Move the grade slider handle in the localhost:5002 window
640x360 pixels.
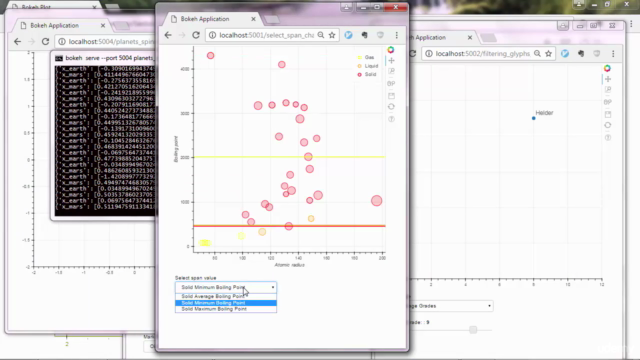coord(473,329)
